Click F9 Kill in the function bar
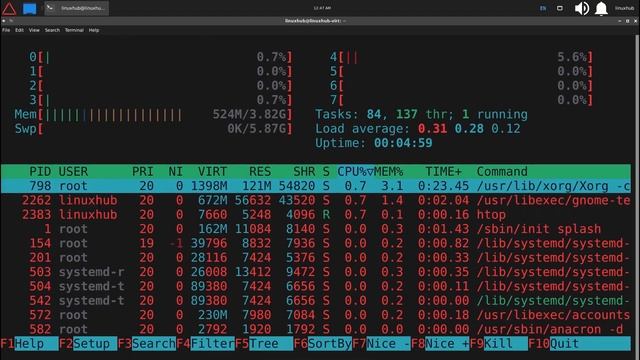This screenshot has width=640, height=360. click(x=499, y=344)
